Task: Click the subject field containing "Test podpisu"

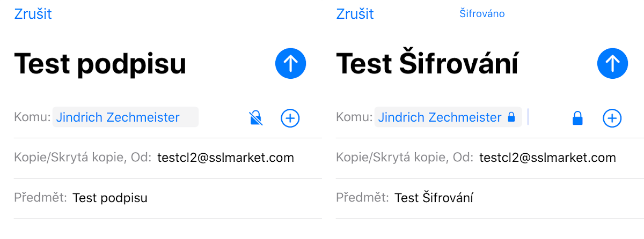Action: point(168,198)
